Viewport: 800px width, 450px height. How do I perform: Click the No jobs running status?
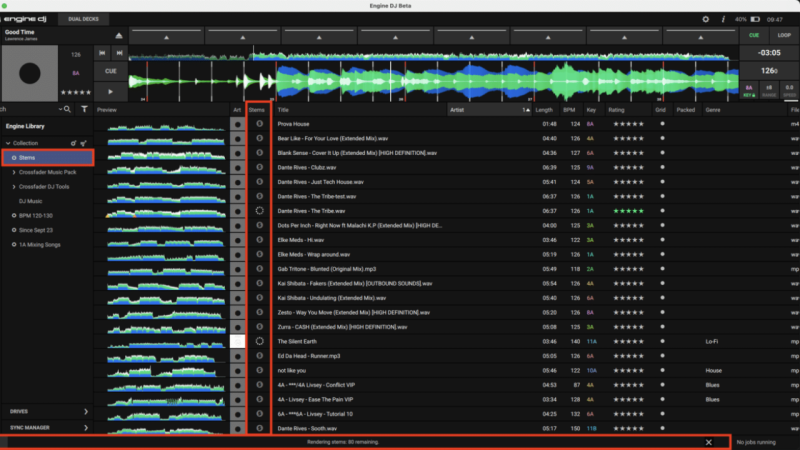756,442
